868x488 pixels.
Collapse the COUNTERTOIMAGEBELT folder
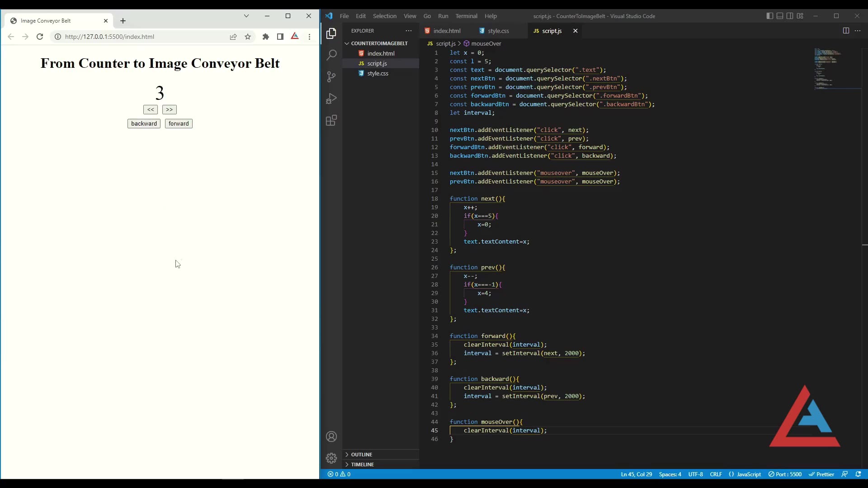[x=348, y=43]
